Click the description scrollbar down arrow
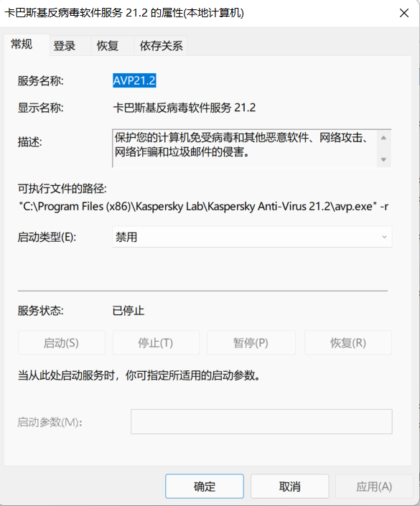 [383, 159]
